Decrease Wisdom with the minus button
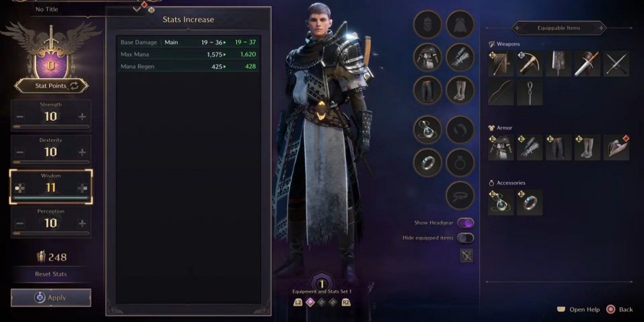The height and width of the screenshot is (322, 644). point(19,188)
